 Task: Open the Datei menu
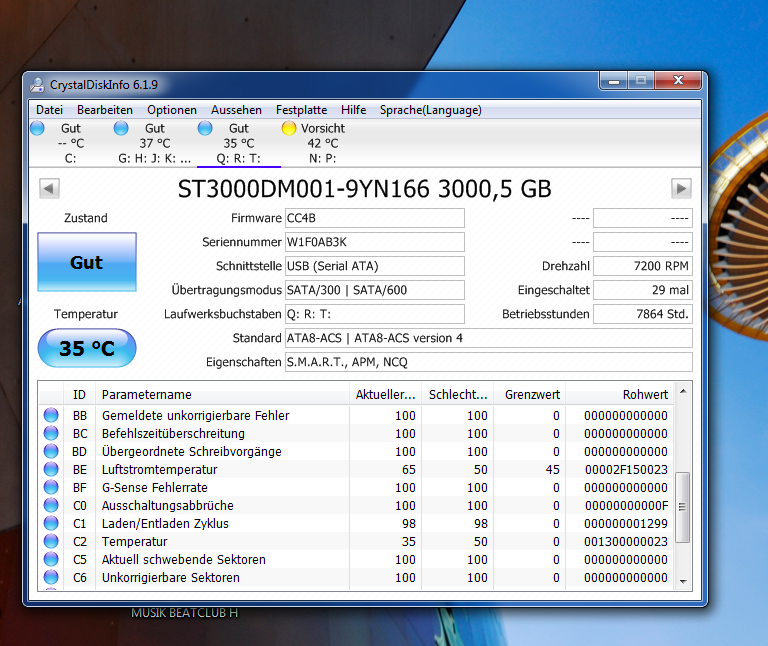pyautogui.click(x=49, y=110)
